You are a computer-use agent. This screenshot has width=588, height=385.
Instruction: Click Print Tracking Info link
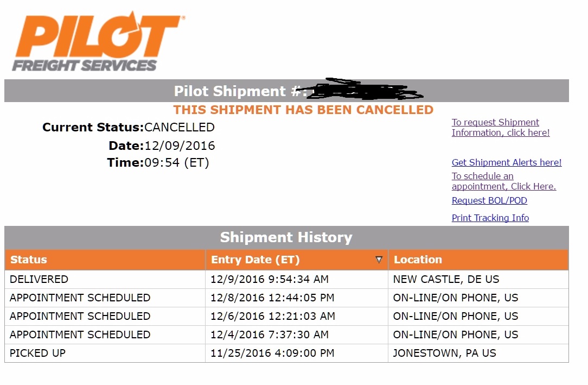coord(490,218)
